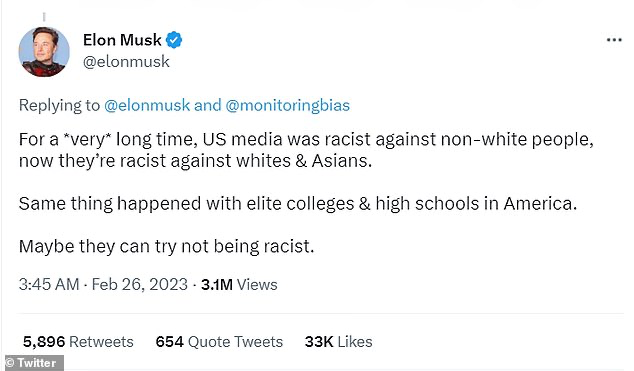Open the @monitoringbias profile link
The width and height of the screenshot is (634, 371).
click(x=287, y=105)
